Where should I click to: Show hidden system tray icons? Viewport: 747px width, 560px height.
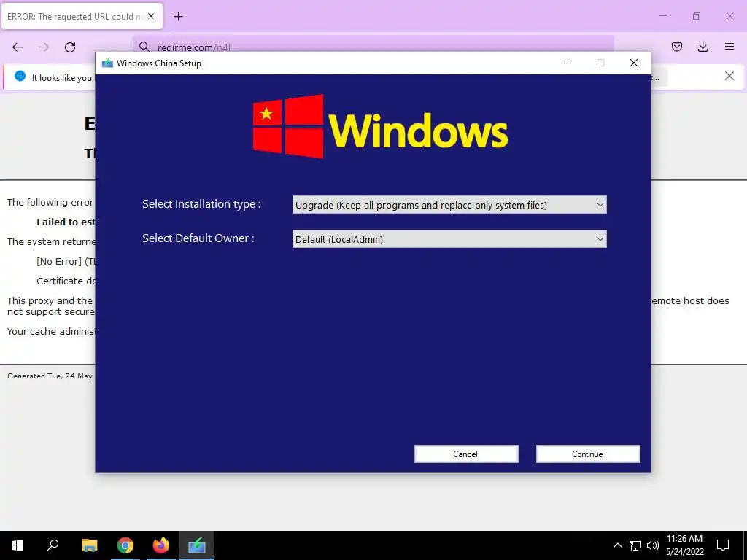pyautogui.click(x=617, y=545)
